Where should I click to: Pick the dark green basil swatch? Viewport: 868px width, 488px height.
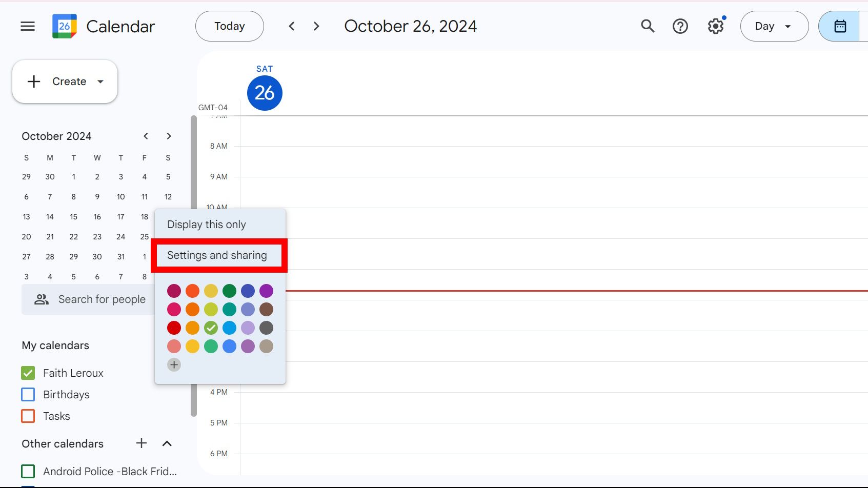229,291
